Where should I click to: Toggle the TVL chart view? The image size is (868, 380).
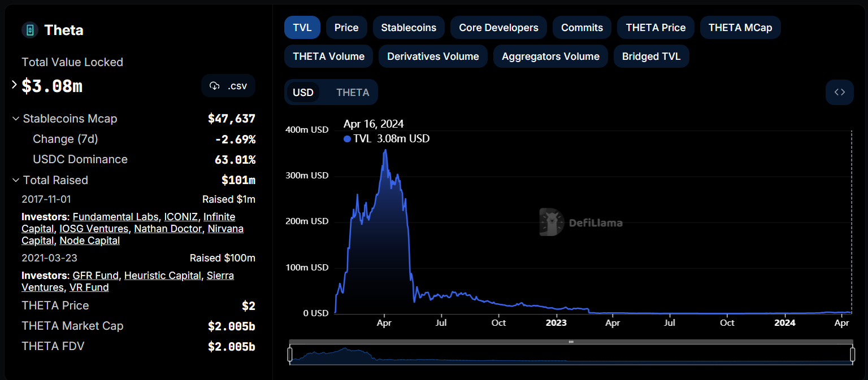pyautogui.click(x=302, y=27)
